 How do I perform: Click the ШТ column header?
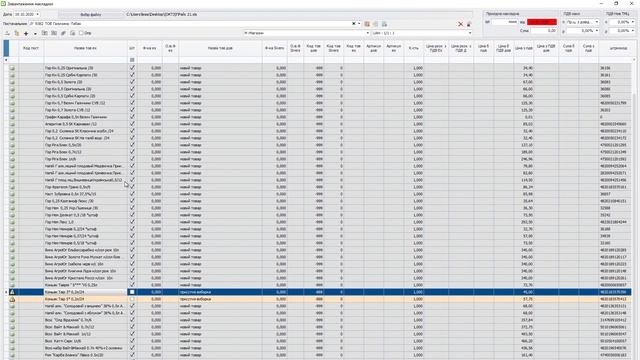pyautogui.click(x=132, y=48)
